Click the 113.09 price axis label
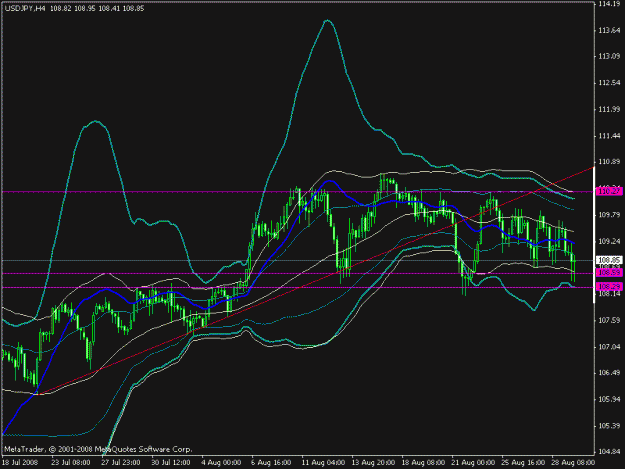The image size is (625, 469). 609,57
